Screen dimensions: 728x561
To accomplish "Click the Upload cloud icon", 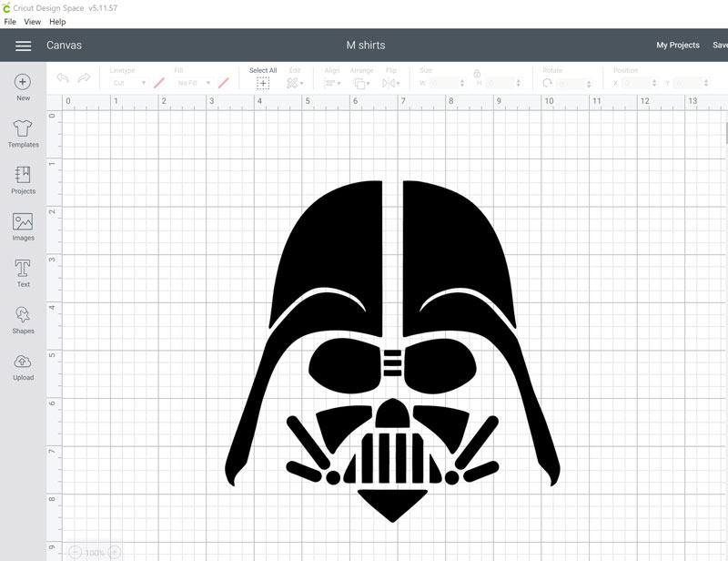I will [x=23, y=362].
